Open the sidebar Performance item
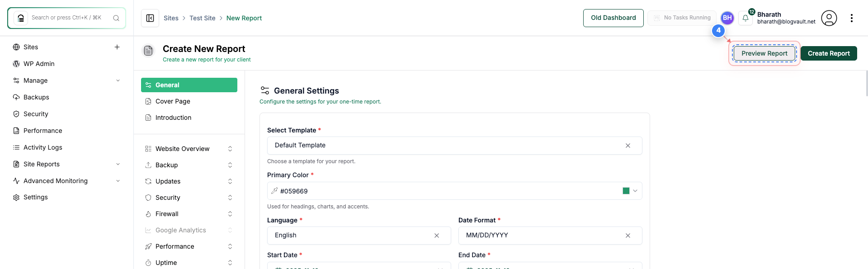 pyautogui.click(x=66, y=131)
